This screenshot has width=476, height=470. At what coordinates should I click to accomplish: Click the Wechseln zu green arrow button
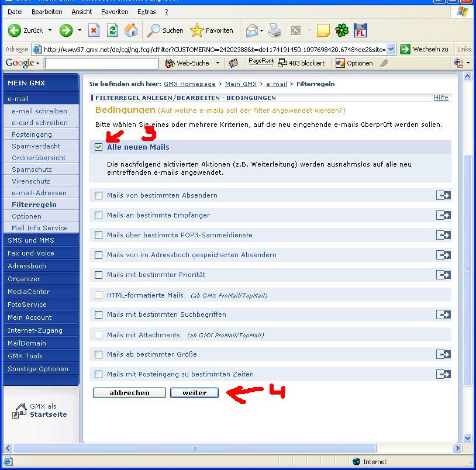point(405,49)
